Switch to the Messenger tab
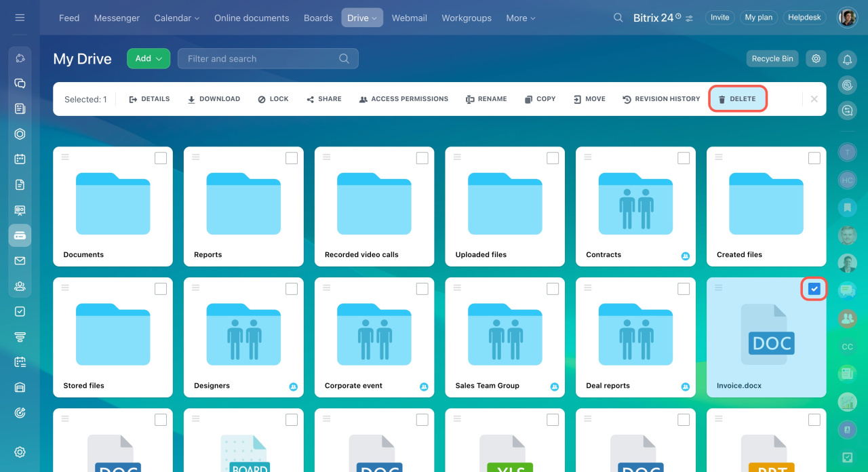The height and width of the screenshot is (472, 868). [117, 18]
